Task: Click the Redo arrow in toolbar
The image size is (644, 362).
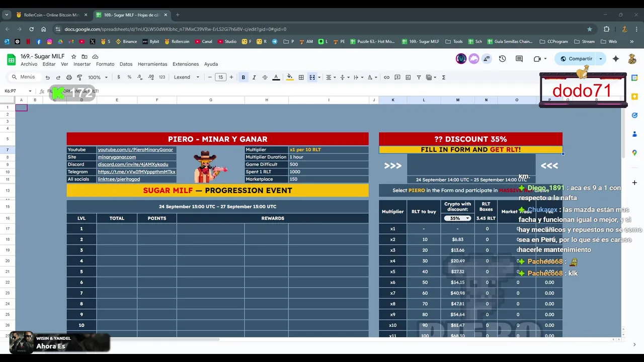Action: [x=58, y=77]
